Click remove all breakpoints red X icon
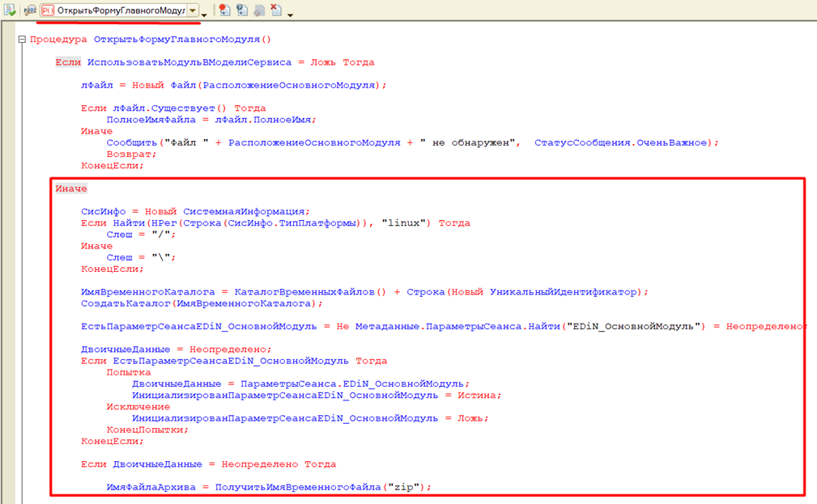This screenshot has width=817, height=504. coord(276,11)
